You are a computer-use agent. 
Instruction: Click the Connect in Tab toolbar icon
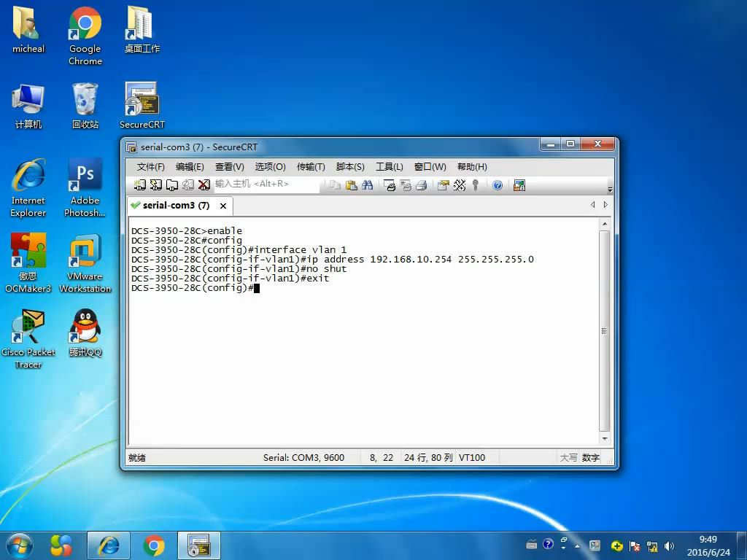pos(172,185)
